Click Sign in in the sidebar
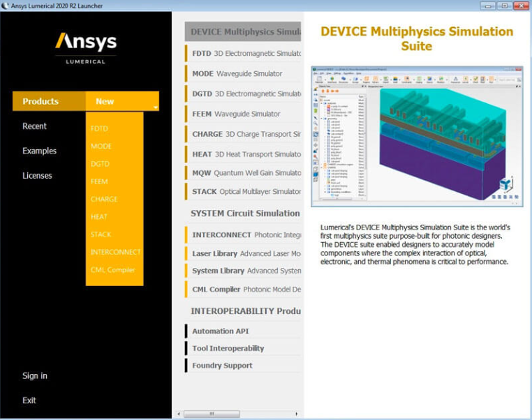This screenshot has width=532, height=420. tap(35, 375)
